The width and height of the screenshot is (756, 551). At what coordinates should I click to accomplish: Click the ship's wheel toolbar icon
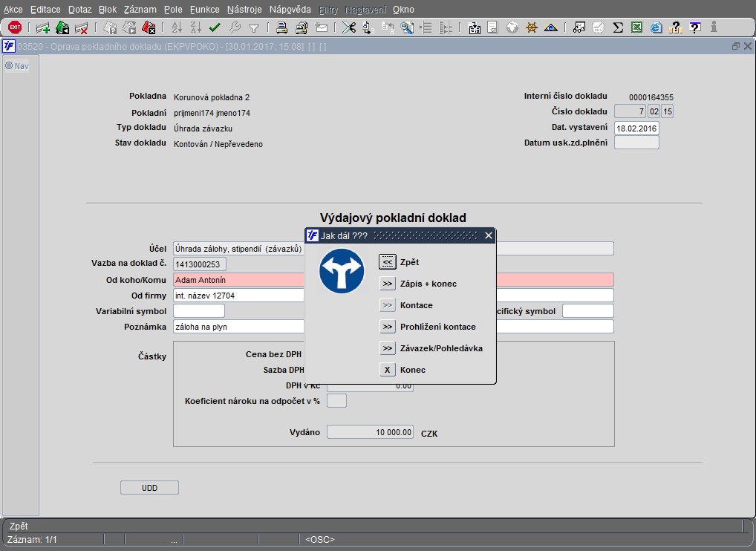pos(532,27)
